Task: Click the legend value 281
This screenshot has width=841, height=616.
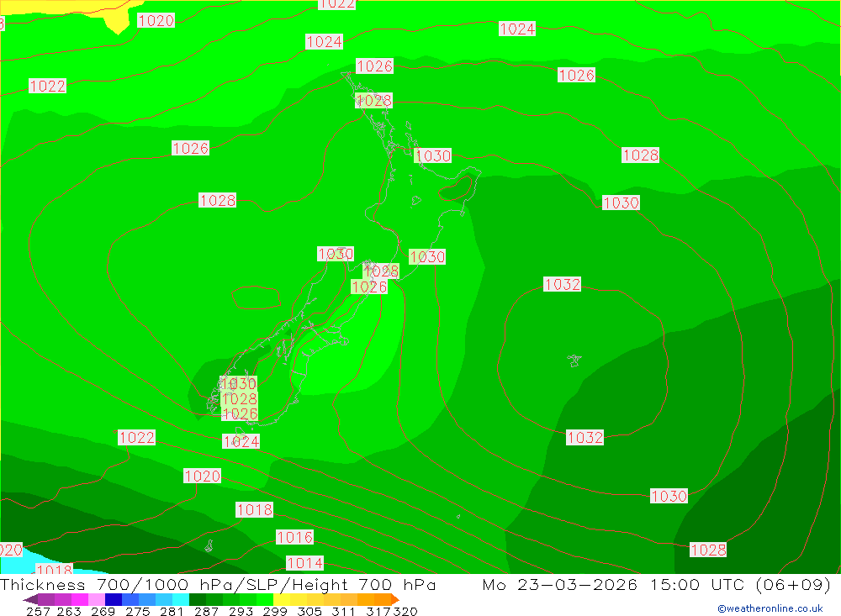Action: tap(172, 611)
